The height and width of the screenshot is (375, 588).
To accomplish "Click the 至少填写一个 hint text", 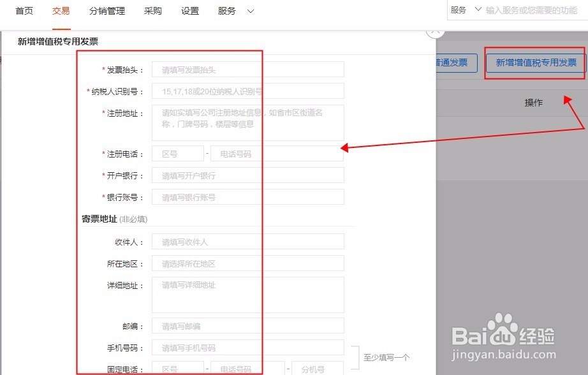I will [386, 357].
